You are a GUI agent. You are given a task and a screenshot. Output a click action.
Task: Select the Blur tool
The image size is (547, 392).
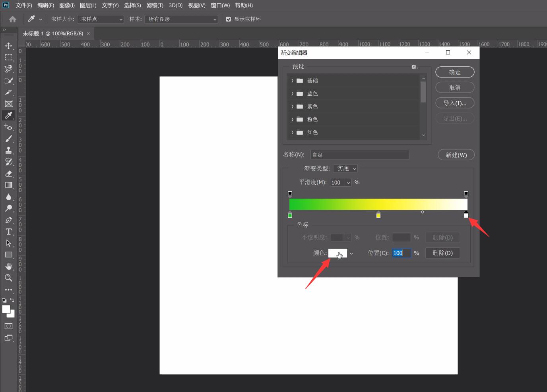8,197
